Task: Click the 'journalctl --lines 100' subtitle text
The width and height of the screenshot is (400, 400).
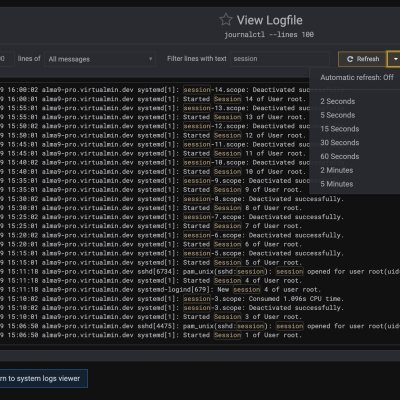Action: 269,34
